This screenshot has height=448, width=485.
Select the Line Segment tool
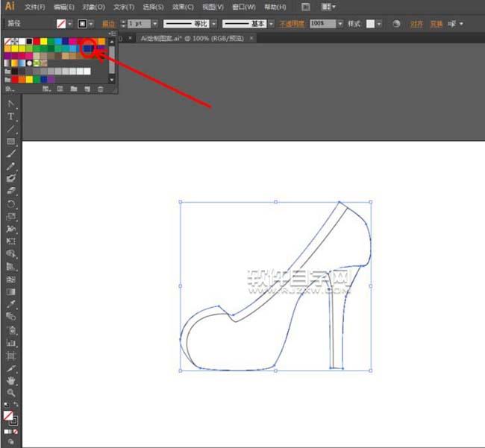pyautogui.click(x=11, y=129)
